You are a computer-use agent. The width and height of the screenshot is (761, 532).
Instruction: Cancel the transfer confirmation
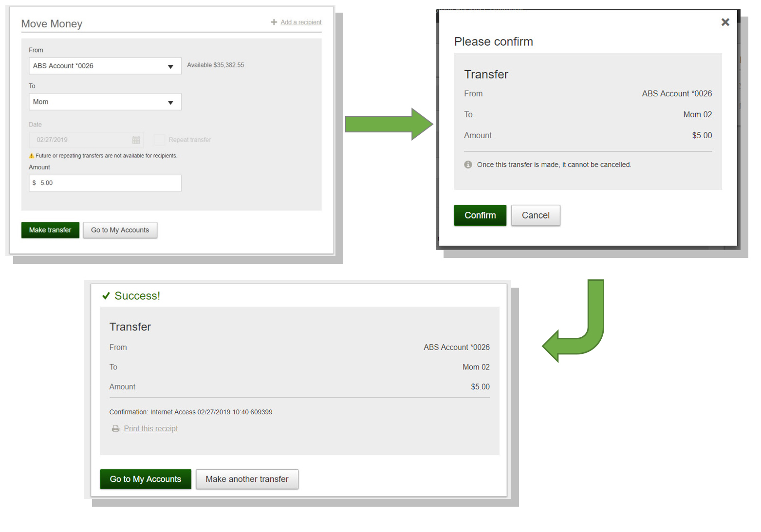(x=535, y=216)
